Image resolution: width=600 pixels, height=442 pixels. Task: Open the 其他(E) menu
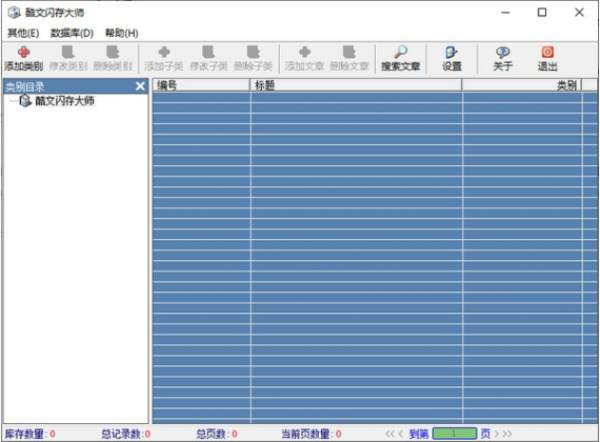(22, 33)
